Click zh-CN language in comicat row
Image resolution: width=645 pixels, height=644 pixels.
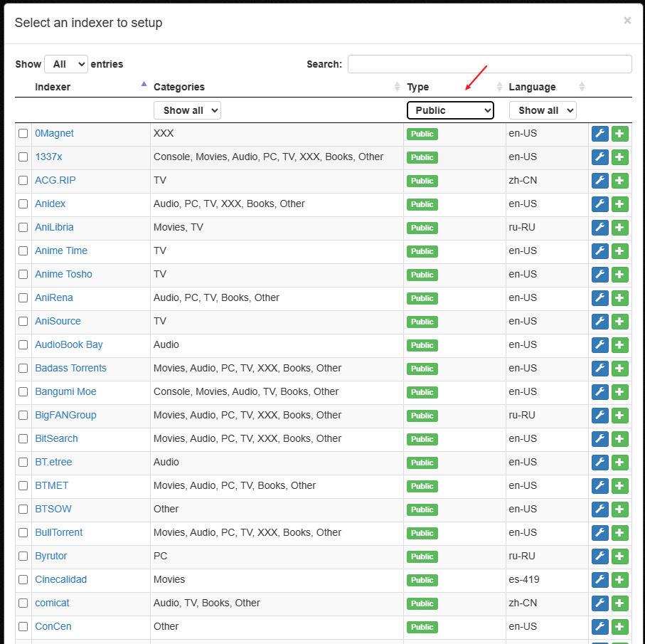coord(523,603)
